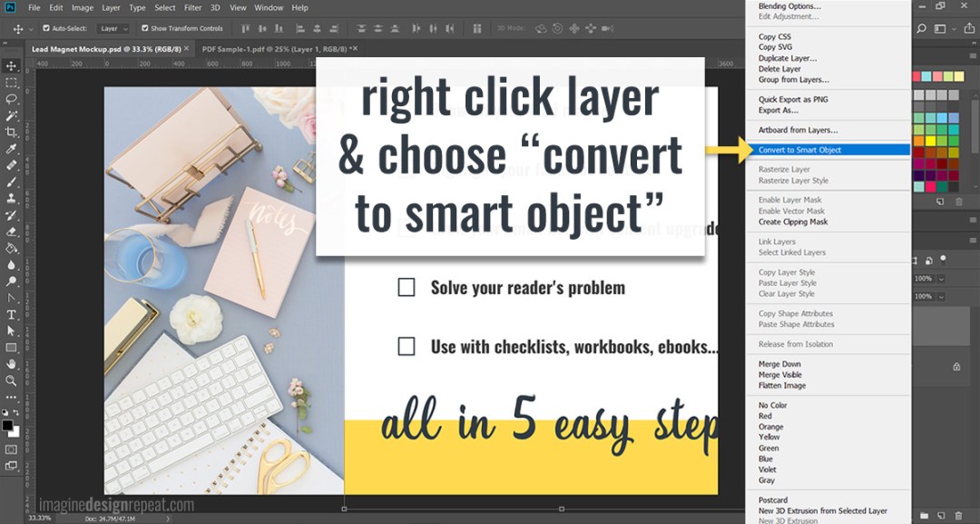Select the Magic Wand tool
The image size is (980, 524).
pyautogui.click(x=11, y=115)
